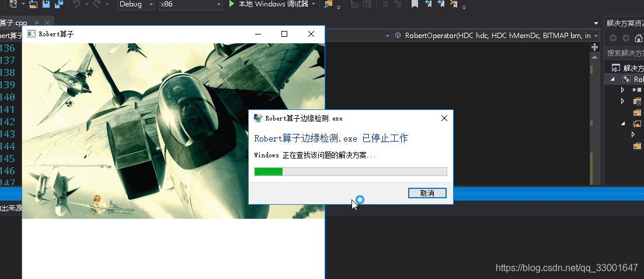
Task: Click the 搜索解决方案 search field
Action: pos(625,53)
